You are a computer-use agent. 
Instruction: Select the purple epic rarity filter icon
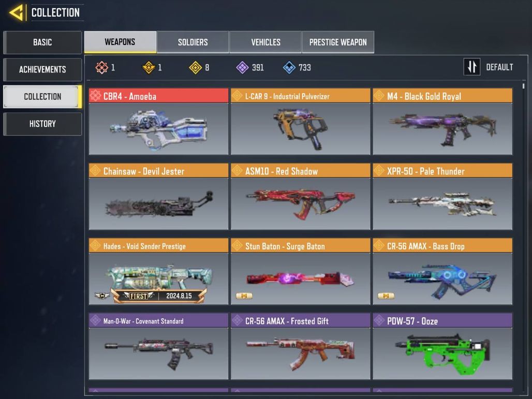pos(242,67)
